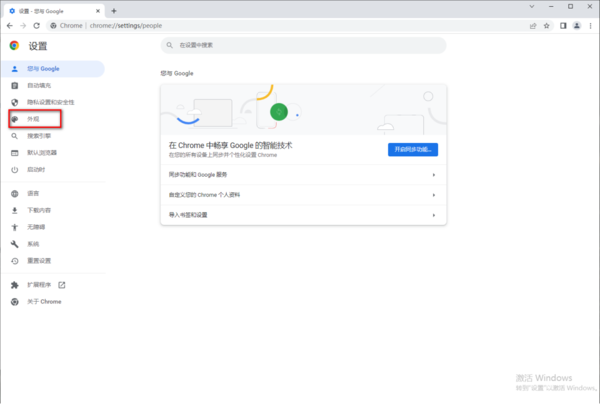Focus the 在设置中搜索 search field
The width and height of the screenshot is (600, 404).
click(x=303, y=45)
